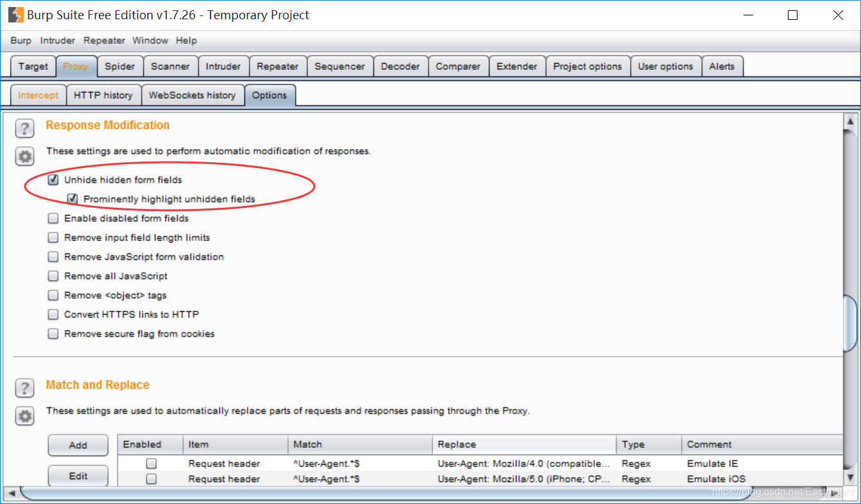Open the Intruder menu

[x=58, y=40]
